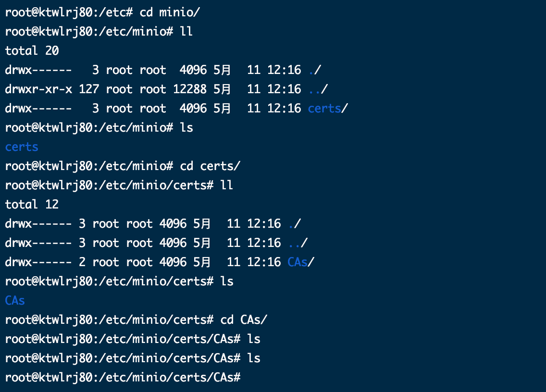
Task: Click the blue 'CAs' entry in the ls output
Action: 15,300
